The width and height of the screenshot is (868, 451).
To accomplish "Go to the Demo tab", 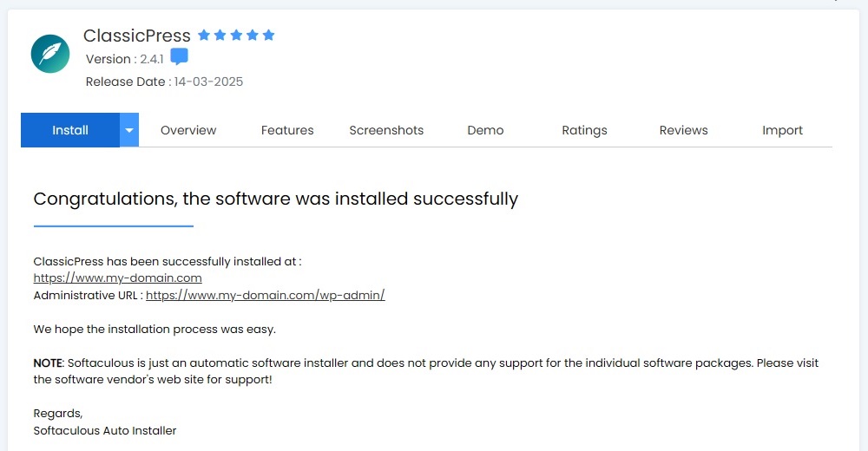I will coord(485,130).
